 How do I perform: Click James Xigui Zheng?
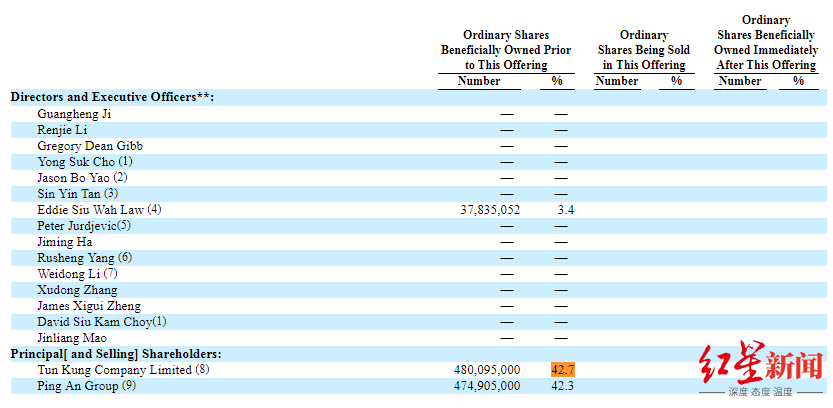(89, 305)
